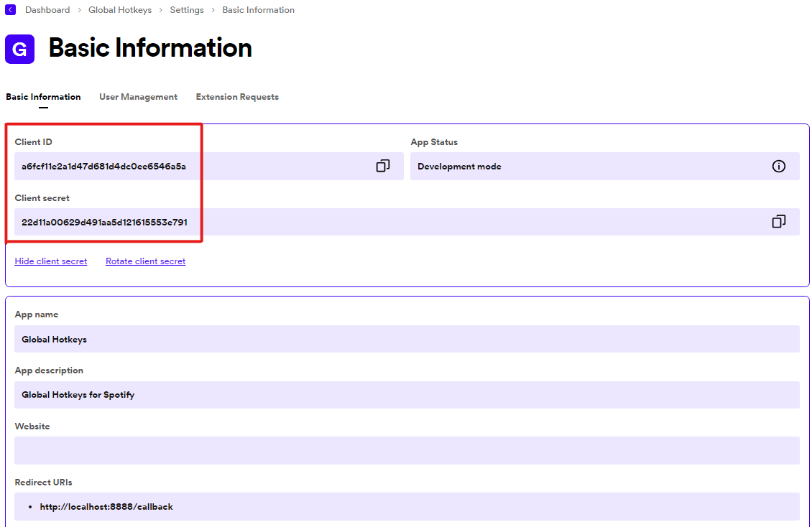Select the Basic Information tab
The width and height of the screenshot is (812, 527).
[x=43, y=97]
